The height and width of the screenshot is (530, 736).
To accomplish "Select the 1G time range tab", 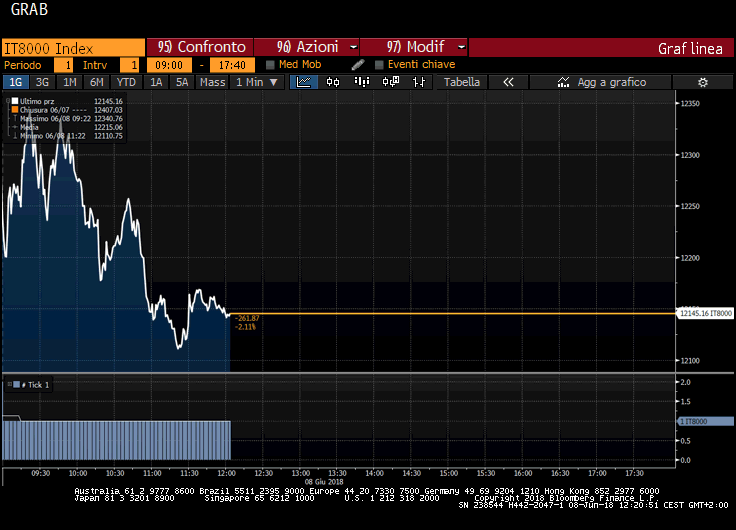I will pos(16,82).
